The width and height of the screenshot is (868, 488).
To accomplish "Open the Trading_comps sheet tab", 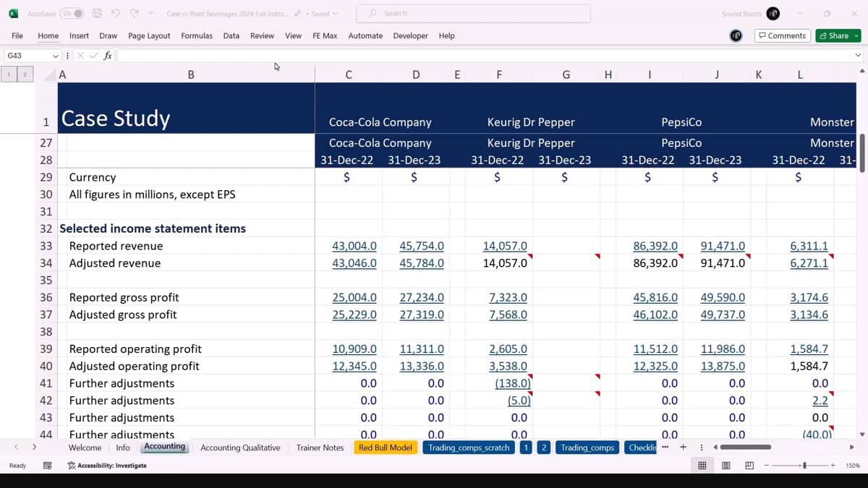I will 587,448.
